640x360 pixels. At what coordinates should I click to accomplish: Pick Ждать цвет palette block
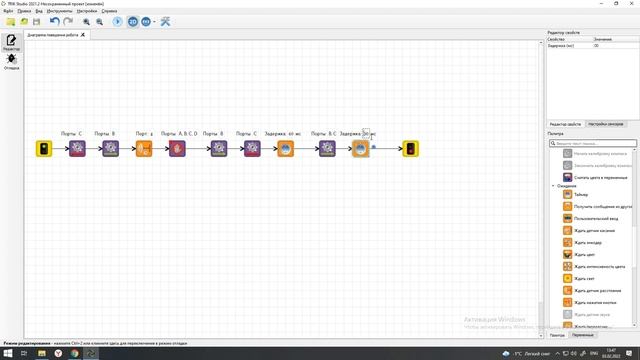(x=579, y=255)
